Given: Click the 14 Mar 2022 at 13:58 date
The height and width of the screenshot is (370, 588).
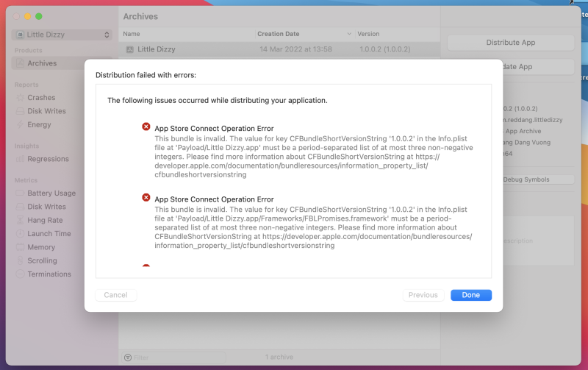Looking at the screenshot, I should (296, 49).
